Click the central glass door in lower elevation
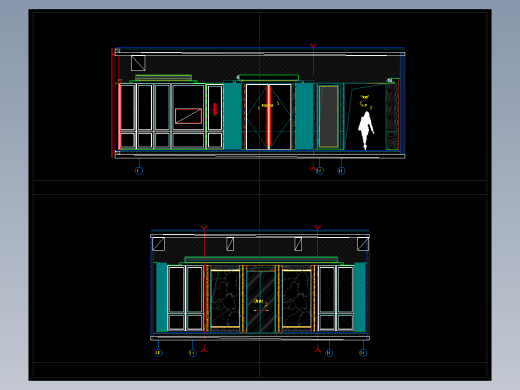520x390 pixels. point(261,301)
